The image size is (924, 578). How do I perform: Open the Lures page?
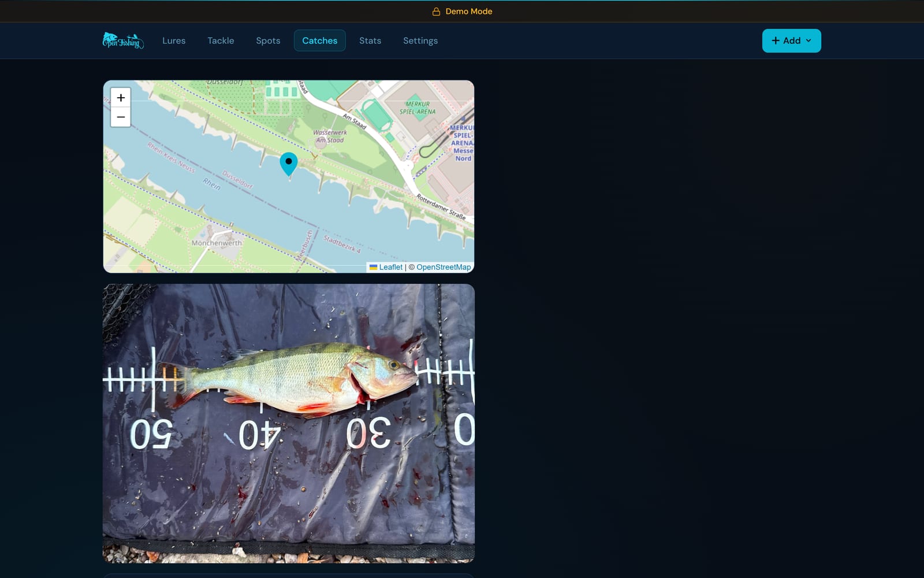[174, 40]
